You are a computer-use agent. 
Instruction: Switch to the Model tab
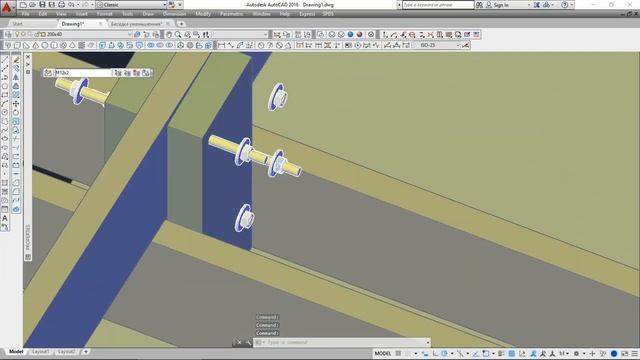tap(16, 352)
